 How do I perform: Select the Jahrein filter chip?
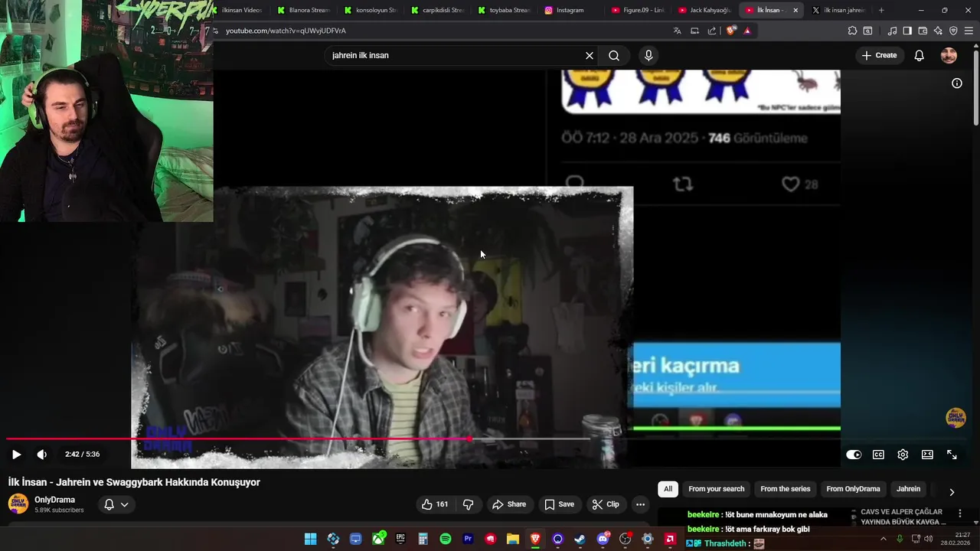(x=909, y=489)
